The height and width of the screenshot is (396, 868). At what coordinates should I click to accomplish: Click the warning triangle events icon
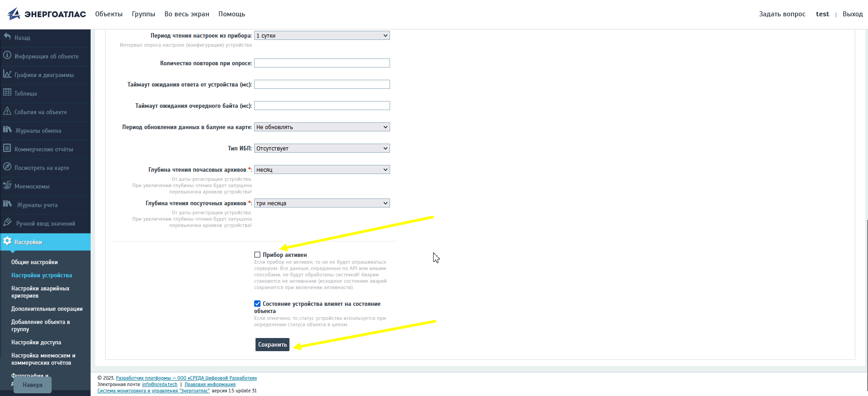pos(7,111)
